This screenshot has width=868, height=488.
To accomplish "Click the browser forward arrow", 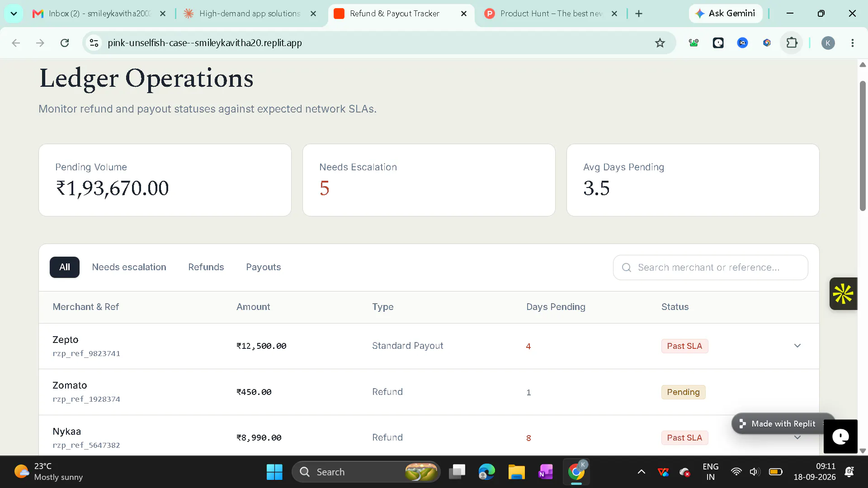I will 40,43.
